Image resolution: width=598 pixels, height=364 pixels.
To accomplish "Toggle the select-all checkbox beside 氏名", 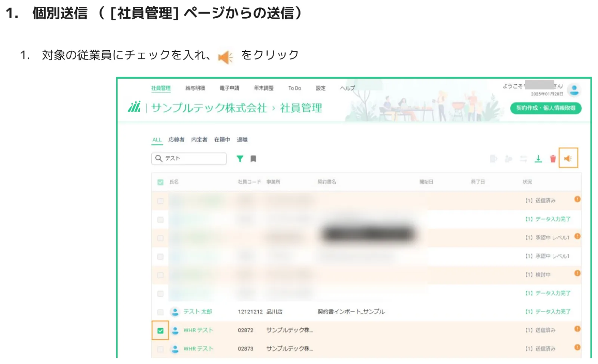I will pyautogui.click(x=160, y=182).
